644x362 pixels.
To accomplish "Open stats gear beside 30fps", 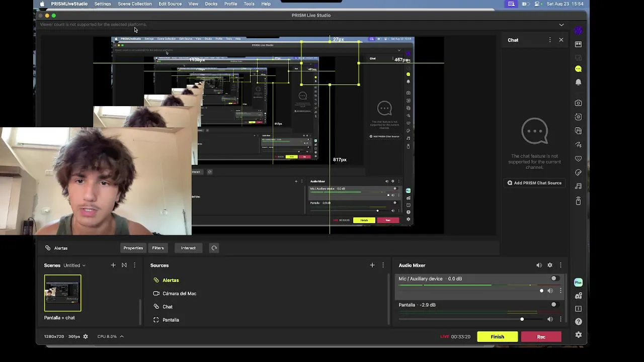I will coord(86,336).
